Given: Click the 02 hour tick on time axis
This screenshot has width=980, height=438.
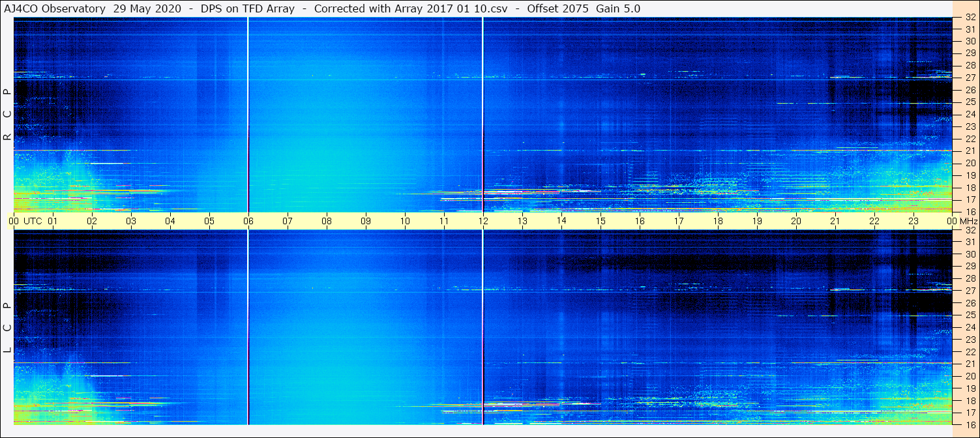Looking at the screenshot, I should (92, 221).
